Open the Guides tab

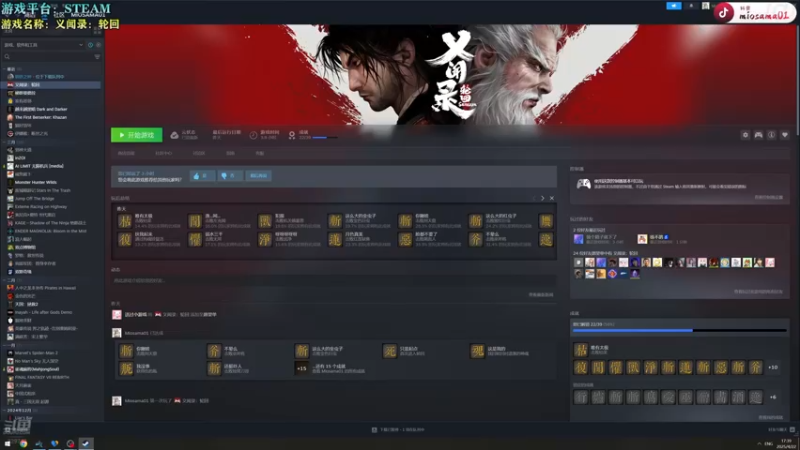click(230, 153)
